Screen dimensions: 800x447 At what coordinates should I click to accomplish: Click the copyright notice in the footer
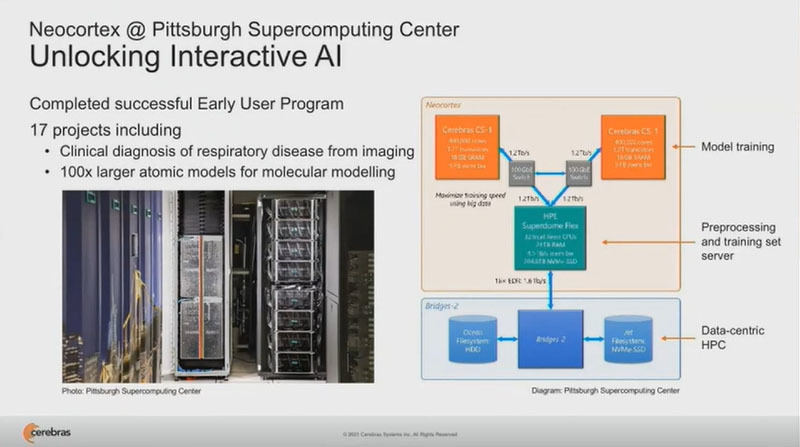pyautogui.click(x=399, y=435)
